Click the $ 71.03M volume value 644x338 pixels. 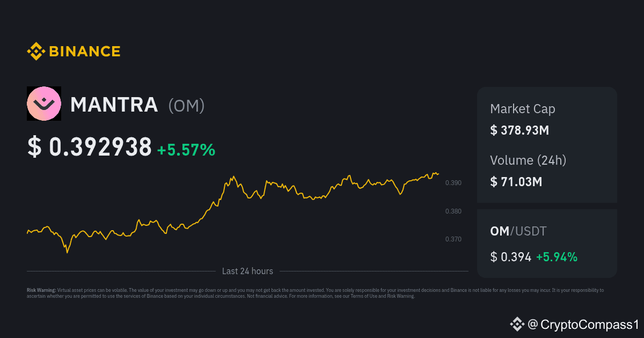[516, 182]
